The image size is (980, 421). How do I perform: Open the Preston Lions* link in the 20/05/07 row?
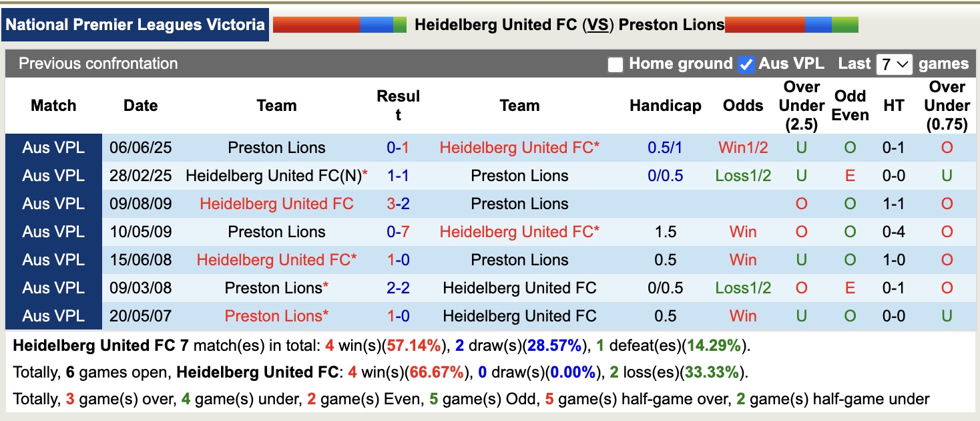point(276,315)
